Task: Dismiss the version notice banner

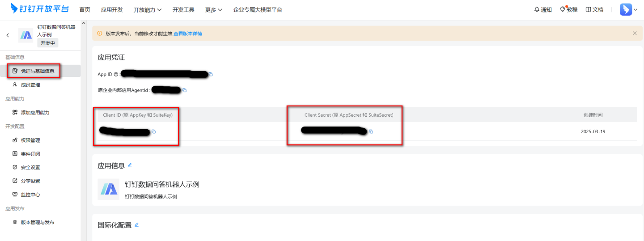Action: 635,33
